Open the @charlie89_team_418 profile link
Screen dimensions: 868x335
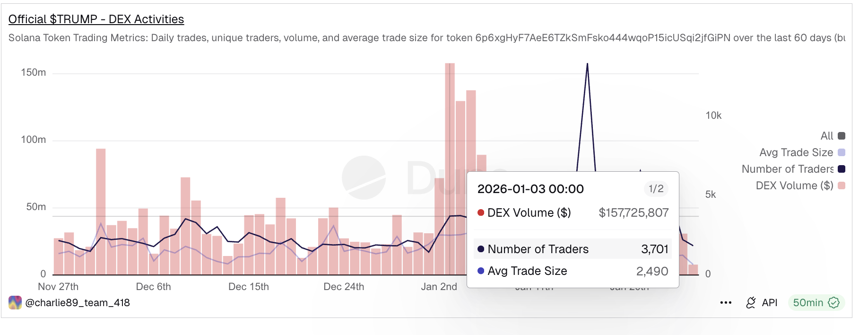point(78,303)
